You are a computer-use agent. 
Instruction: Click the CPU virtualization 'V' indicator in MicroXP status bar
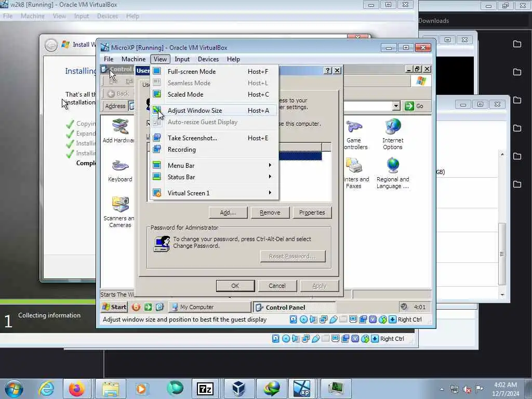[373, 320]
